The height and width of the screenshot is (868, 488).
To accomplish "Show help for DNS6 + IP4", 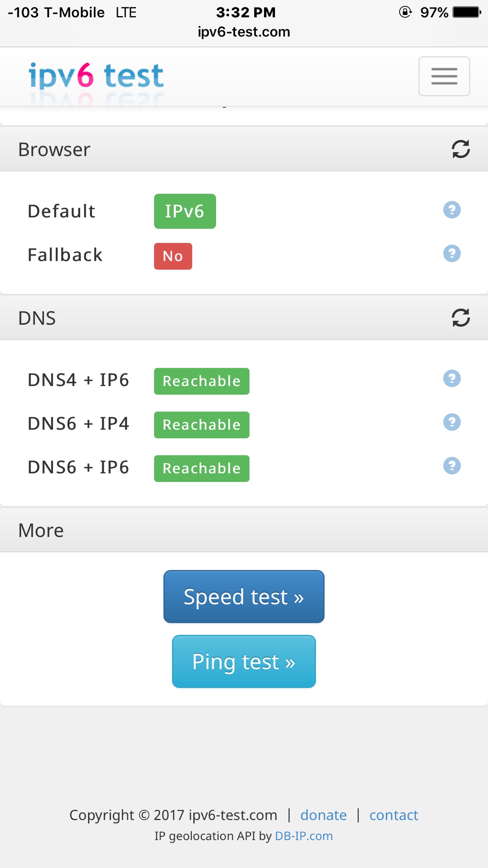I will click(x=452, y=422).
